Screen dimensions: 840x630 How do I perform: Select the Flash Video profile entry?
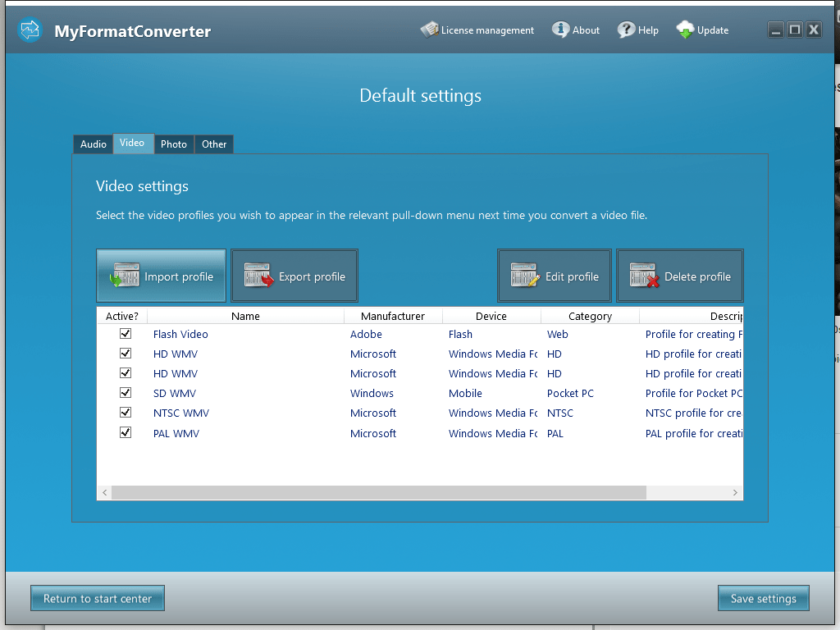tap(180, 334)
